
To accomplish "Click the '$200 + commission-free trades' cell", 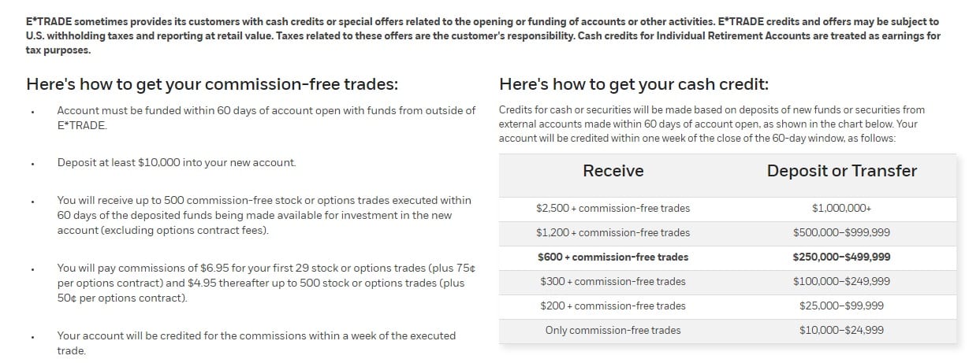I will [x=613, y=306].
